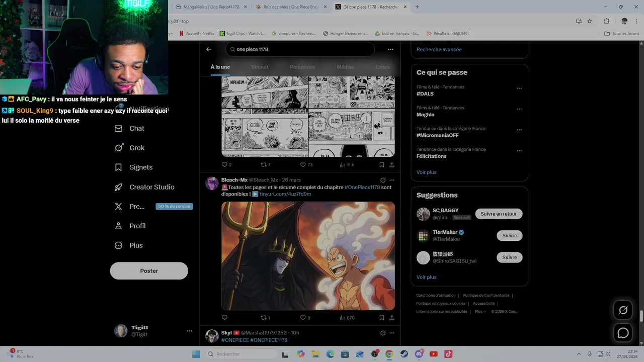The image size is (644, 362).
Task: Switch to the Médias tab
Action: click(345, 67)
